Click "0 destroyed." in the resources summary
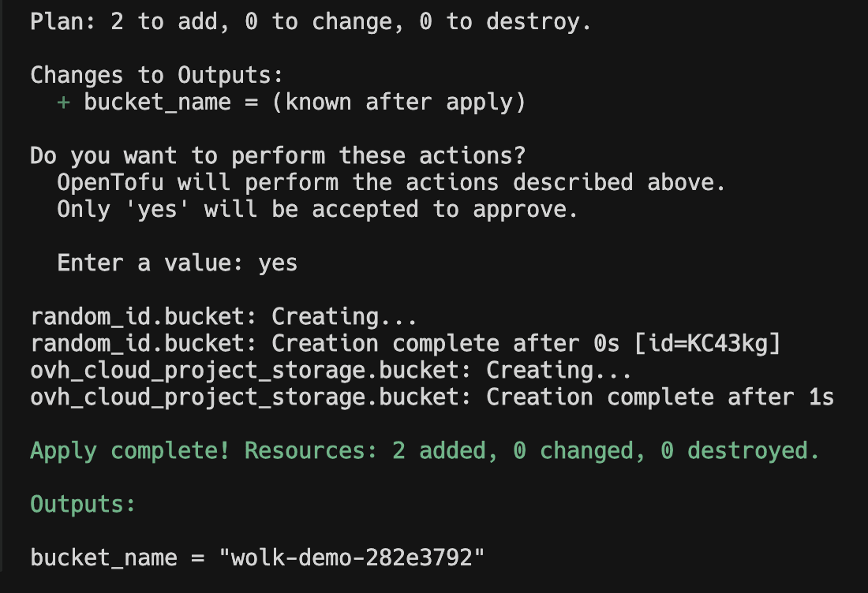The image size is (868, 593). 740,450
